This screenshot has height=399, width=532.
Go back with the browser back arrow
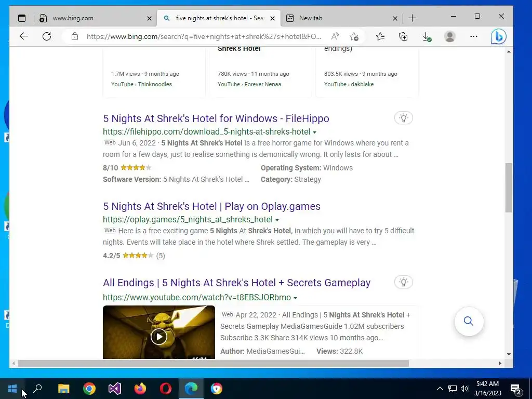coord(24,36)
